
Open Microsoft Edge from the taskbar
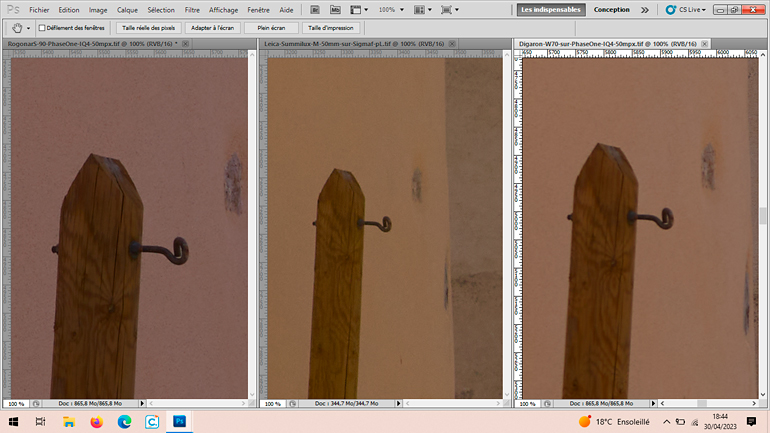tap(124, 422)
